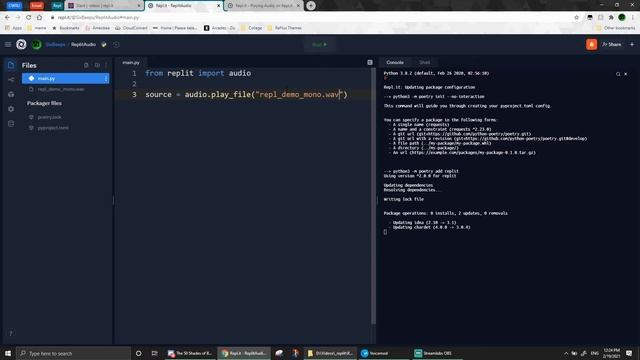The width and height of the screenshot is (640, 360).
Task: Open the Replit hamburger menu
Action: coord(8,44)
